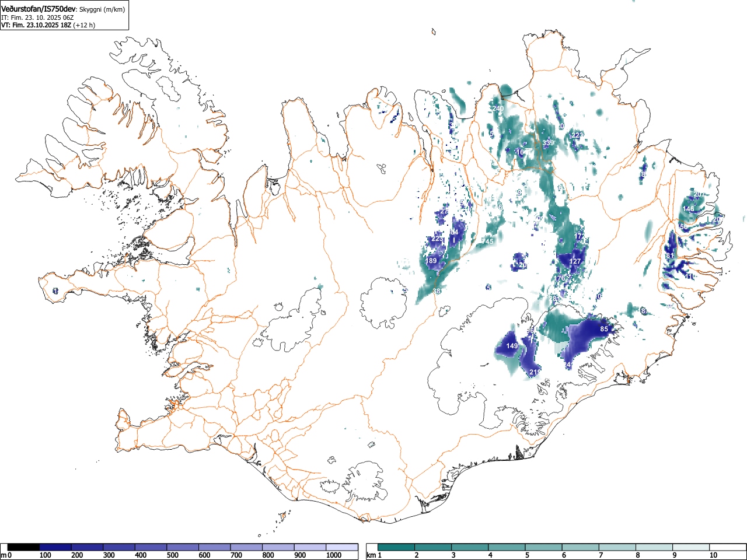Click the black 0–100 m legend swatch

tap(24, 547)
